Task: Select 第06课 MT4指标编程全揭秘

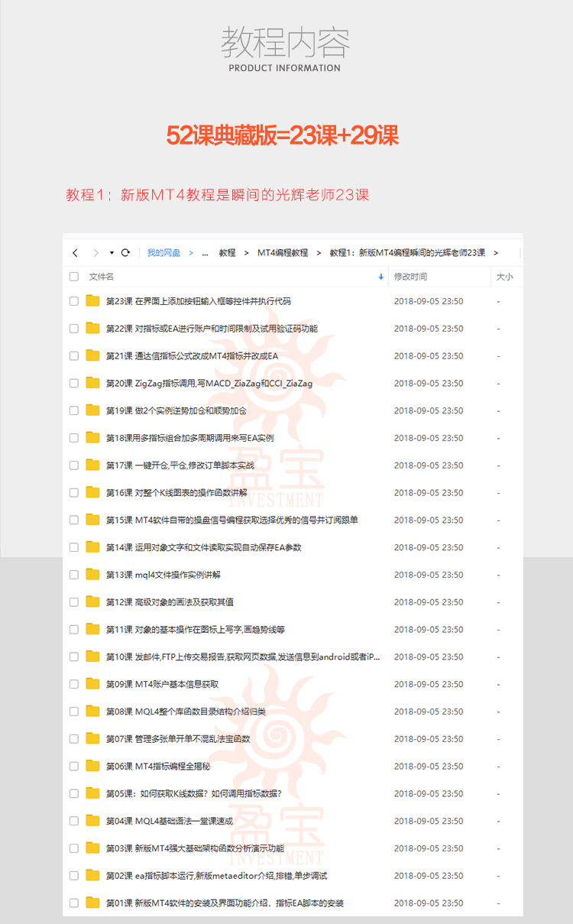Action: point(157,767)
